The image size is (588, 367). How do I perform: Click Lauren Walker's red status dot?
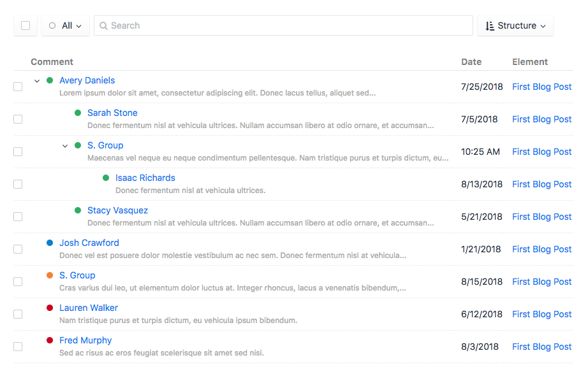[x=50, y=308]
